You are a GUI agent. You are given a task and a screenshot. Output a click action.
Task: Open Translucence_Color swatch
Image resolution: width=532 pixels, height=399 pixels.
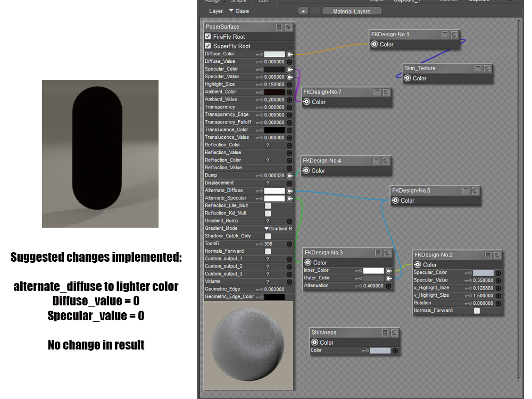pos(275,130)
